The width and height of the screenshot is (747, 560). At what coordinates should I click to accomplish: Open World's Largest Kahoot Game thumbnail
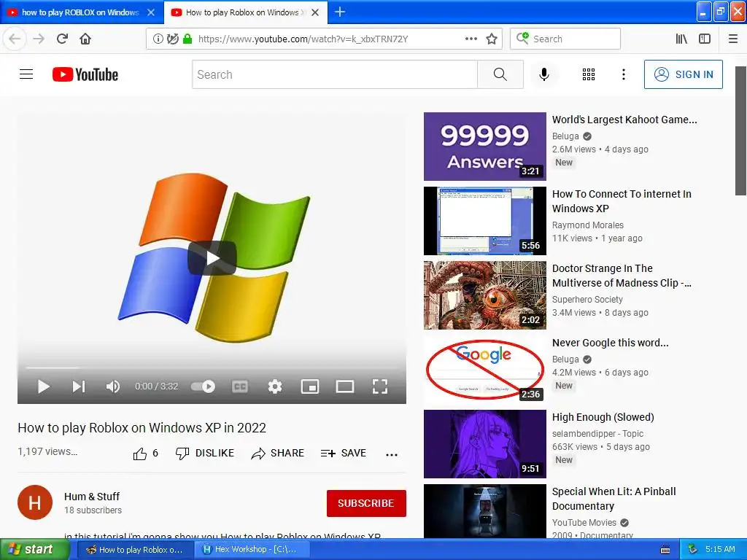(x=485, y=146)
